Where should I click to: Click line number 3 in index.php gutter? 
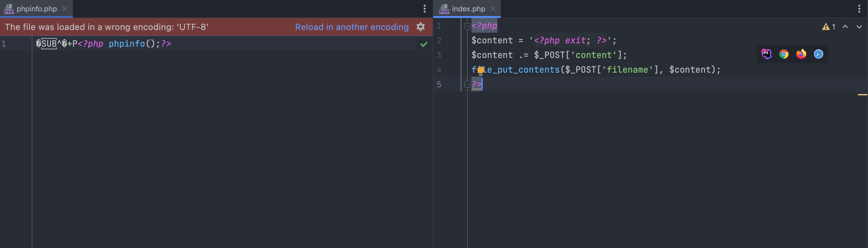click(x=439, y=55)
